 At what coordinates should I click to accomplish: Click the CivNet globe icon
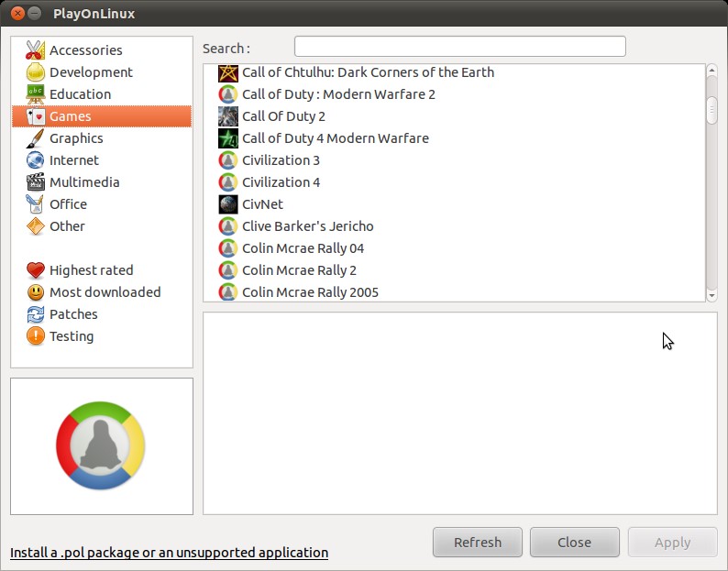(228, 204)
